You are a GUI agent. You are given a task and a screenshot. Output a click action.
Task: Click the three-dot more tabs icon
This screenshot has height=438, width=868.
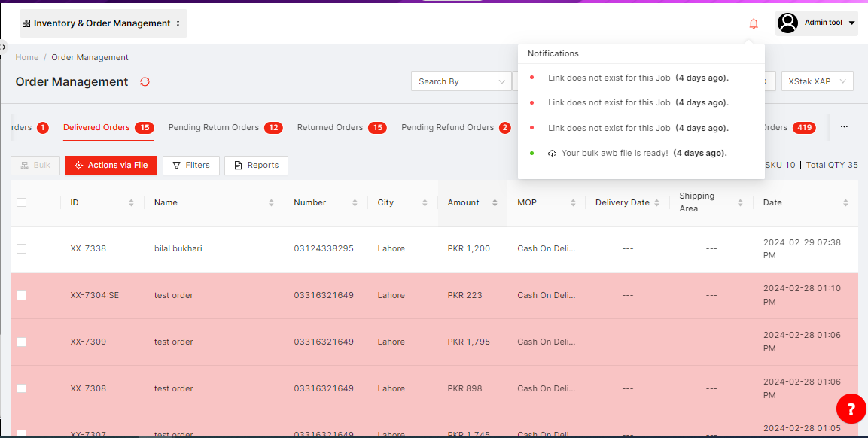click(844, 127)
